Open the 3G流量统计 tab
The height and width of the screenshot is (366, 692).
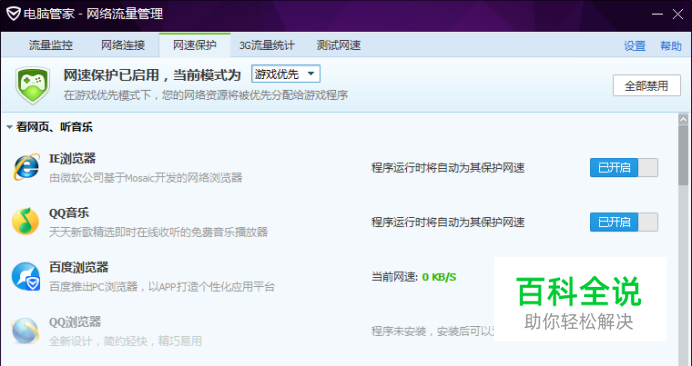(x=267, y=45)
